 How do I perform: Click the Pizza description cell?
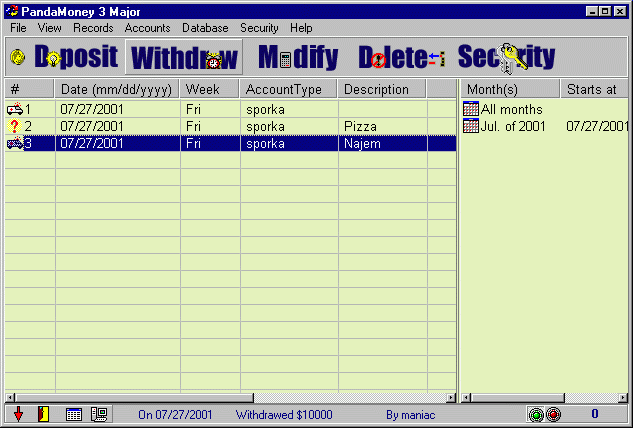click(383, 126)
